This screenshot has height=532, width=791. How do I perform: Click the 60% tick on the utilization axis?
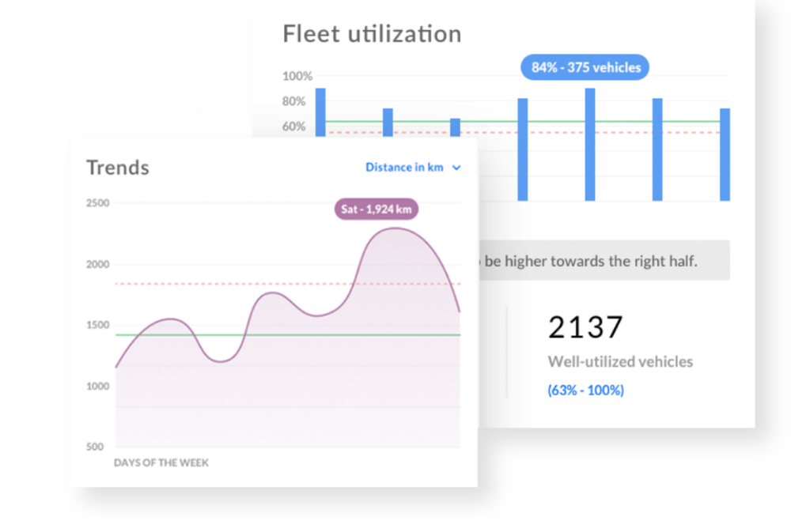pos(293,126)
